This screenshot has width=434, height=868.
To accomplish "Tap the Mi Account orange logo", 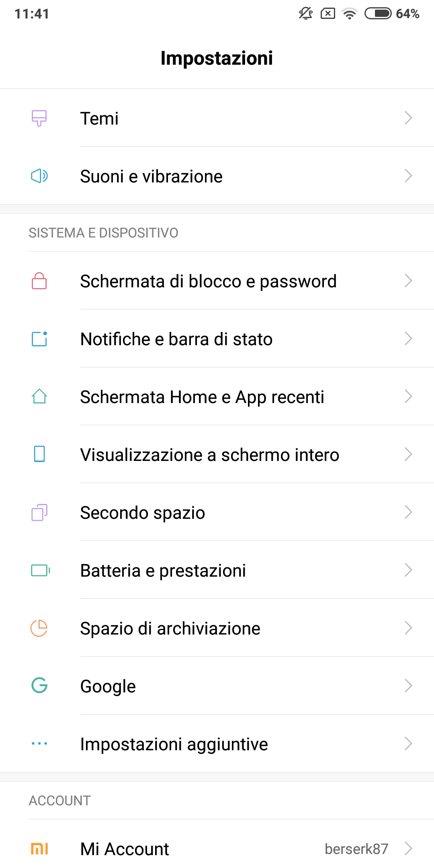I will 39,849.
